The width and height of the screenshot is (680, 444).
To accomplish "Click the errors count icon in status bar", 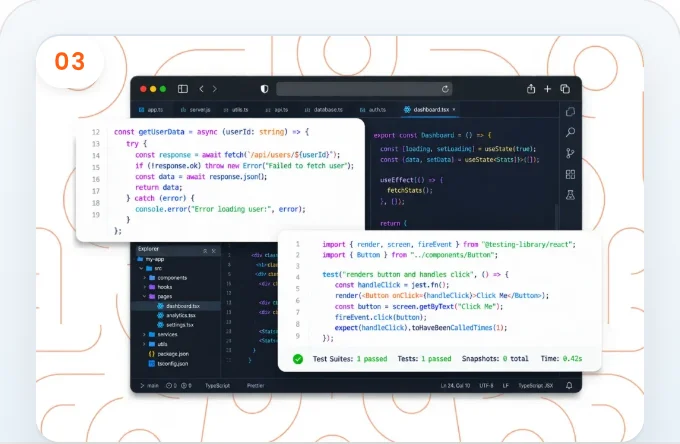I will point(171,385).
